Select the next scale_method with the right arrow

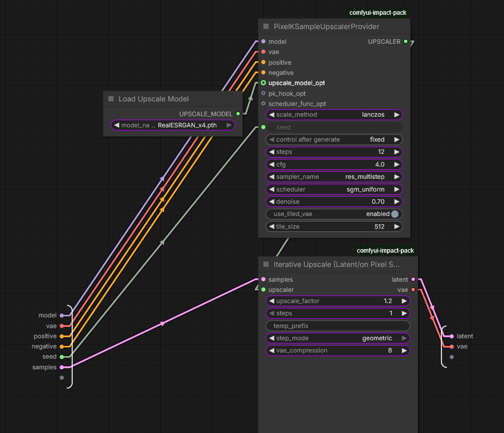click(x=397, y=115)
